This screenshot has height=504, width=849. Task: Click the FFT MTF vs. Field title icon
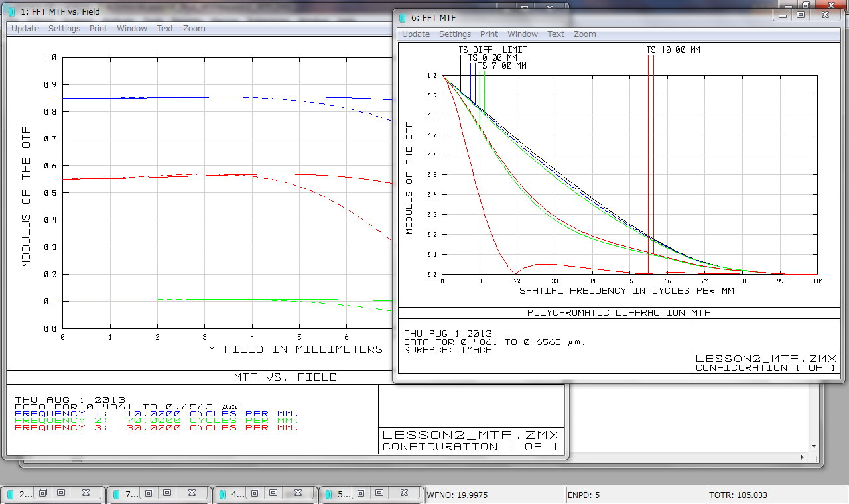point(13,12)
